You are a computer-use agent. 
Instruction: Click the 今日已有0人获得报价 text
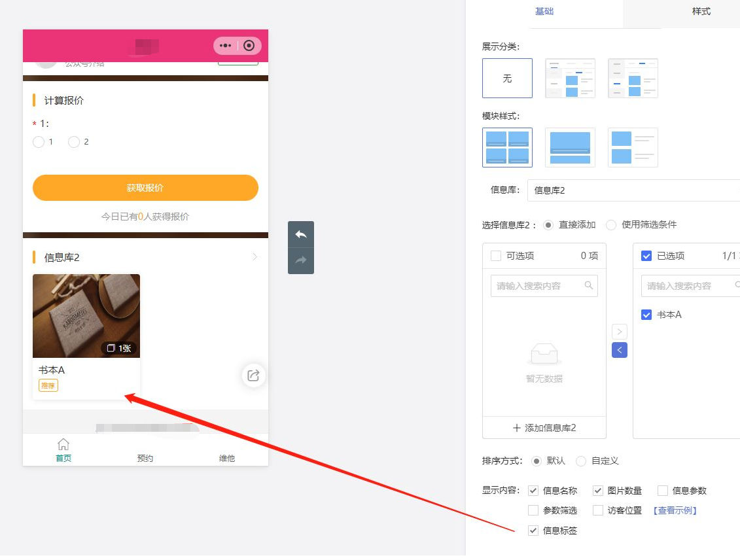tap(145, 217)
